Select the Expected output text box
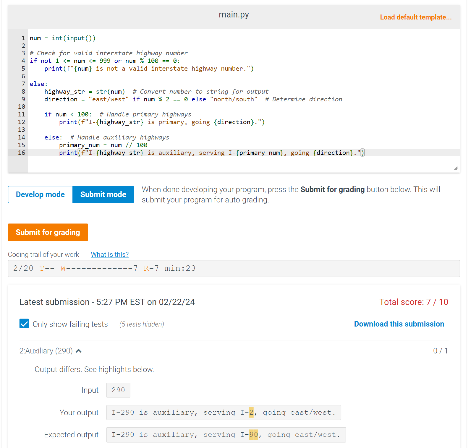The width and height of the screenshot is (476, 448). point(226,435)
